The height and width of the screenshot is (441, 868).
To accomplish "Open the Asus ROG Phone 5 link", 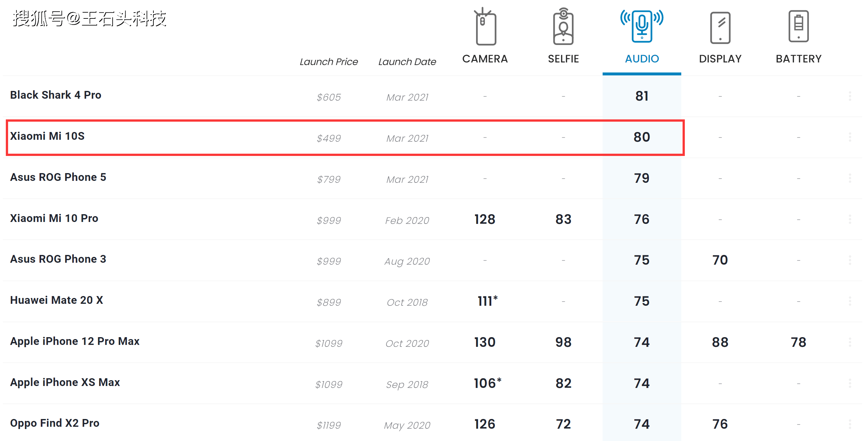I will pos(58,177).
